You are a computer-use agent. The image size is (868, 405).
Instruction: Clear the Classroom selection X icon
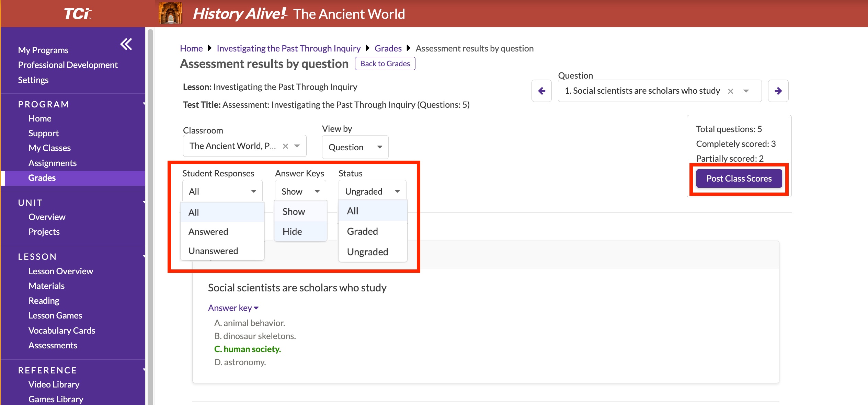[x=285, y=146]
